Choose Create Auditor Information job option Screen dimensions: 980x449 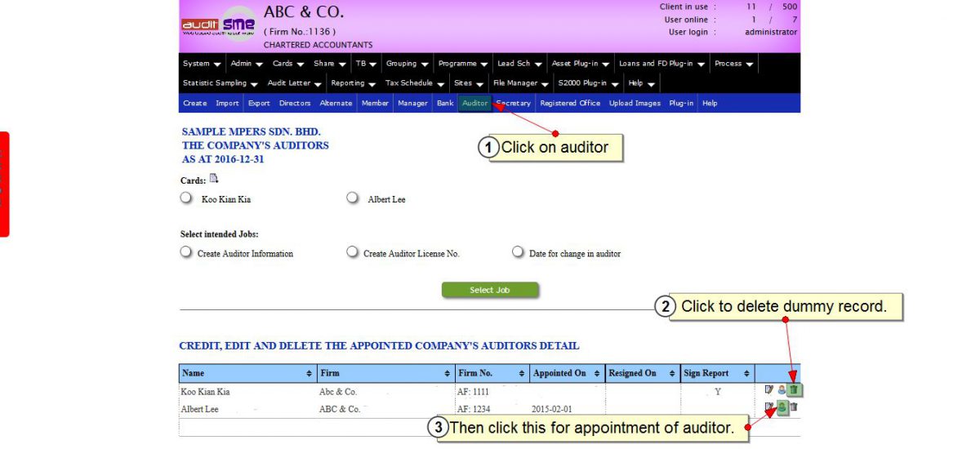[186, 252]
